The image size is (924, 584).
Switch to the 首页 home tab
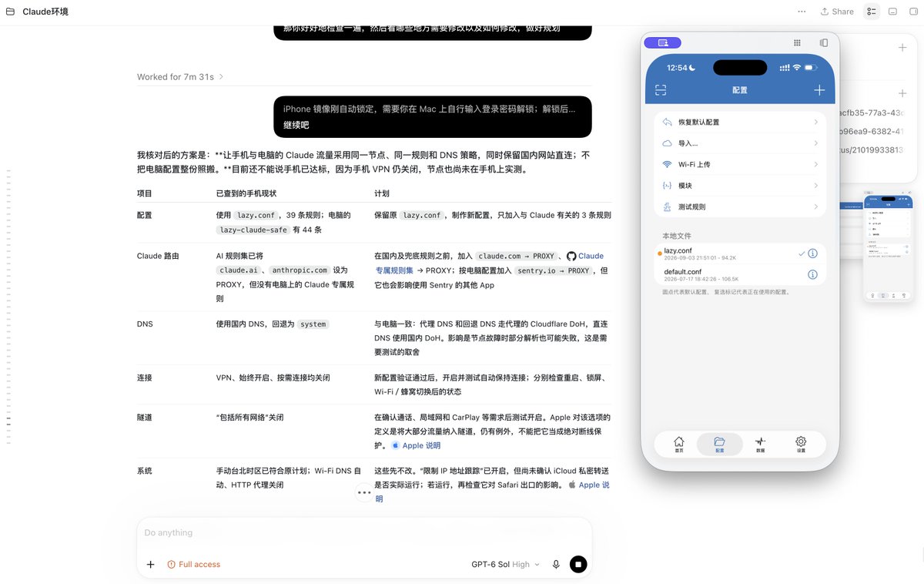[x=678, y=445]
